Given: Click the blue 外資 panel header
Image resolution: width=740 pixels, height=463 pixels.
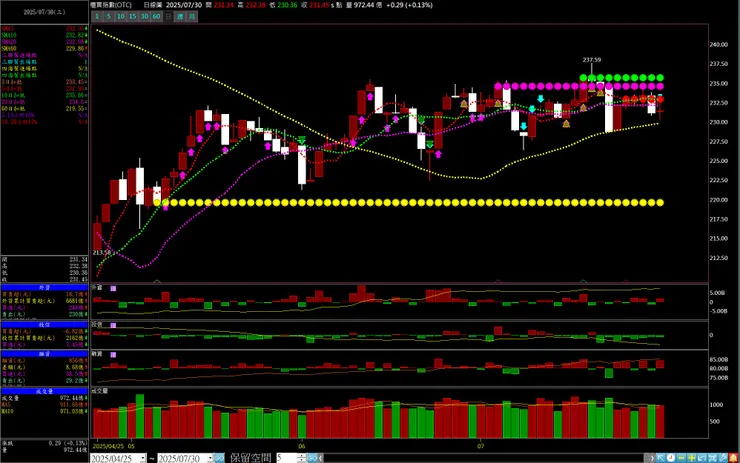Looking at the screenshot, I should coord(44,287).
